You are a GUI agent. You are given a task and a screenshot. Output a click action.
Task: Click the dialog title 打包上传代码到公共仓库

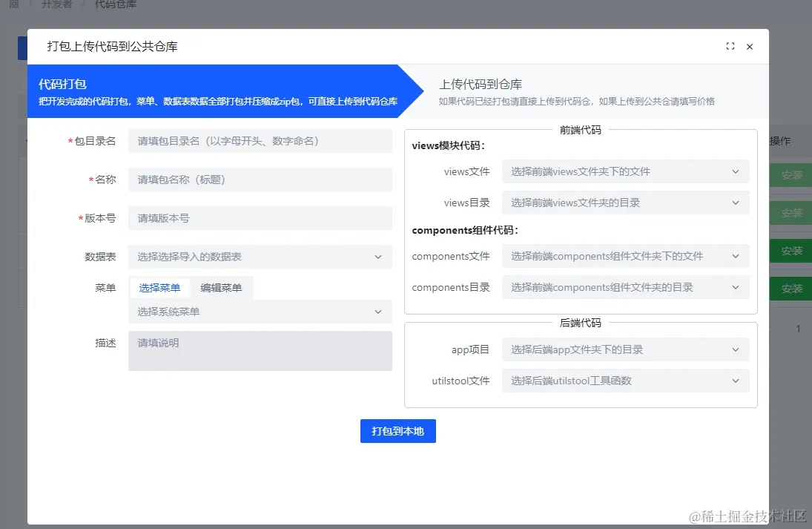[113, 46]
